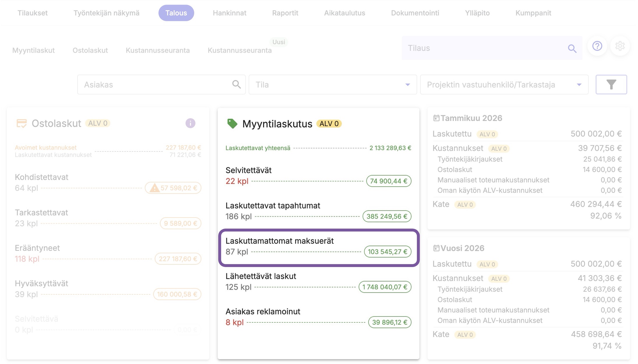Open the Ostolaskut sub-tab
This screenshot has height=364, width=638.
click(x=90, y=50)
